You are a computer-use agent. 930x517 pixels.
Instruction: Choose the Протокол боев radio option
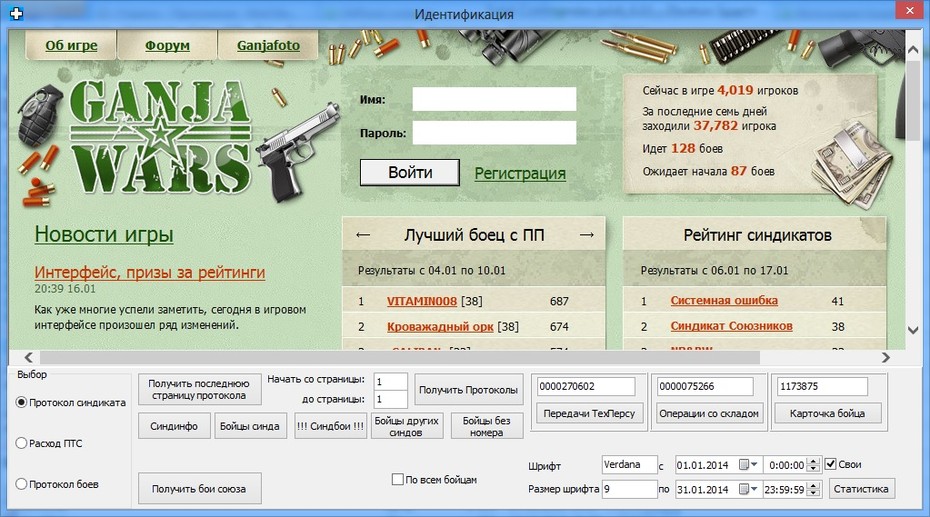[21, 484]
